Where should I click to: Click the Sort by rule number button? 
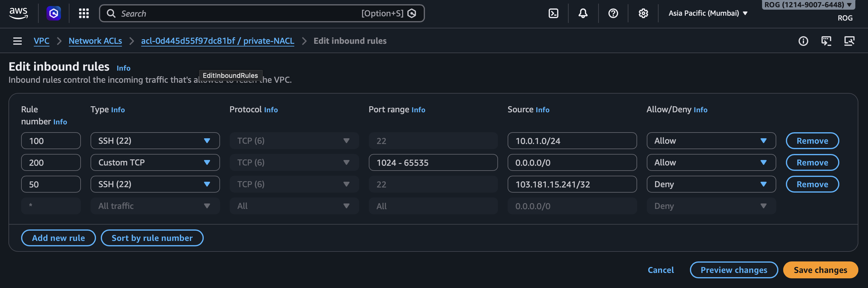click(x=152, y=238)
